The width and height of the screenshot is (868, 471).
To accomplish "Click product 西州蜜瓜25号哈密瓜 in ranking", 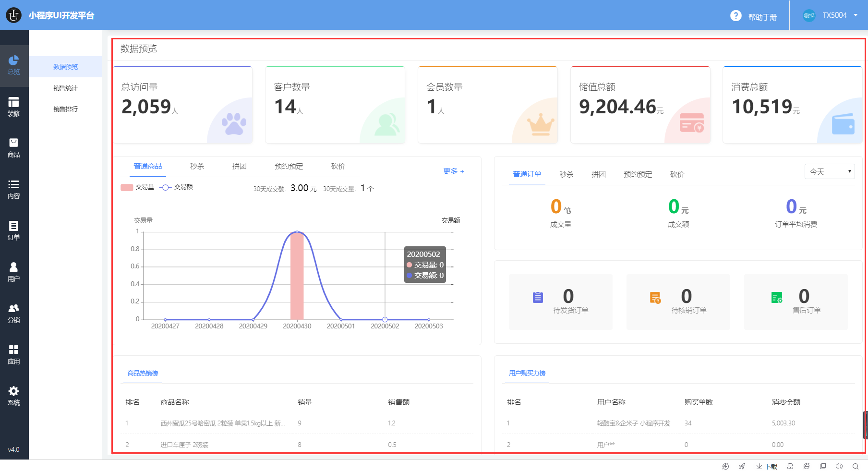I will pyautogui.click(x=223, y=423).
